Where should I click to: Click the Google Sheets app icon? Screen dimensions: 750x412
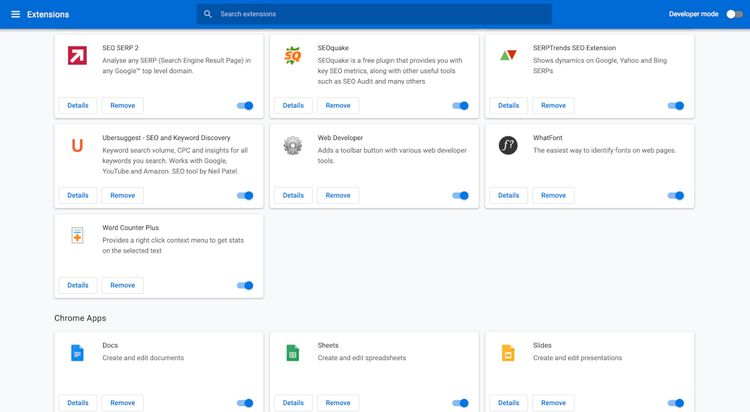pyautogui.click(x=292, y=353)
